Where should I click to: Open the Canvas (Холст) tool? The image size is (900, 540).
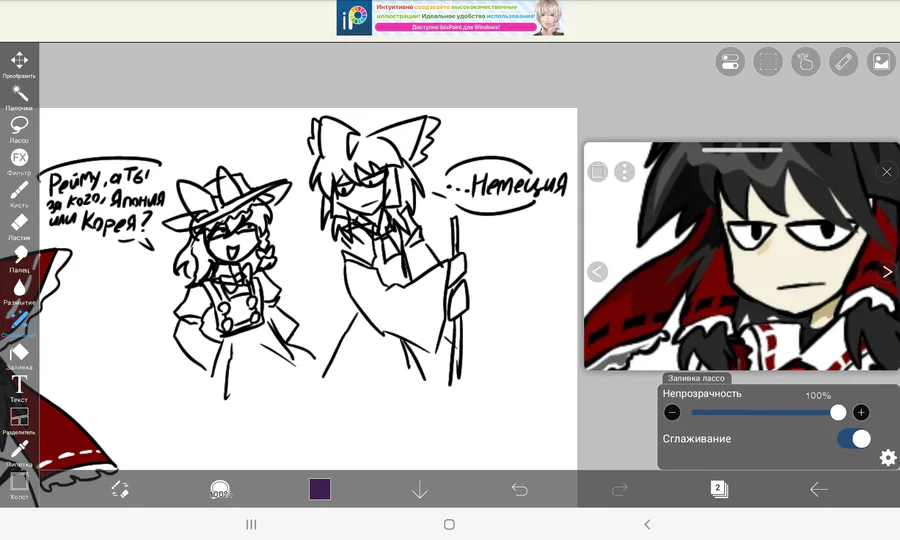coord(19,485)
